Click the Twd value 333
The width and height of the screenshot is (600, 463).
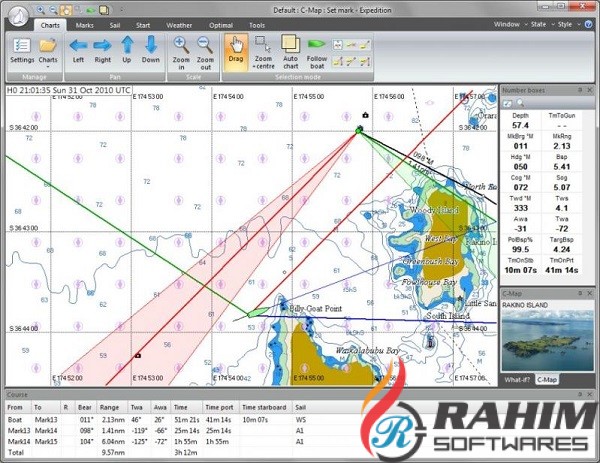pos(520,208)
